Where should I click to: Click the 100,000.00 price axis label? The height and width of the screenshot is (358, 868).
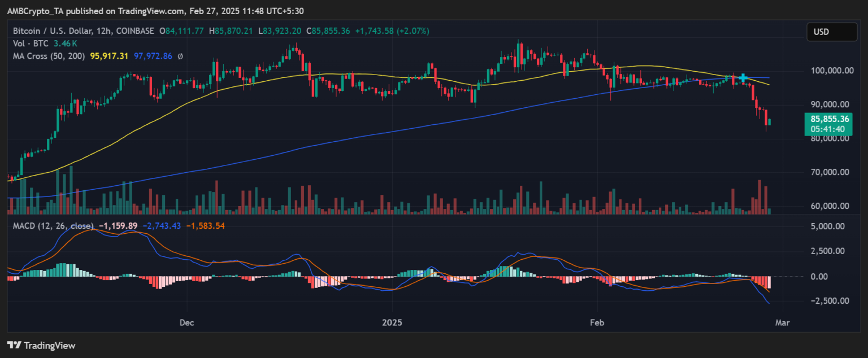coord(830,71)
